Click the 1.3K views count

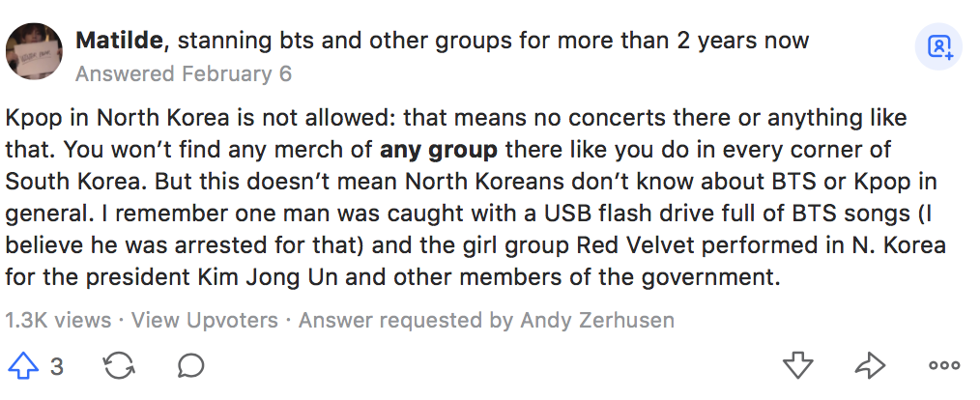(60, 320)
